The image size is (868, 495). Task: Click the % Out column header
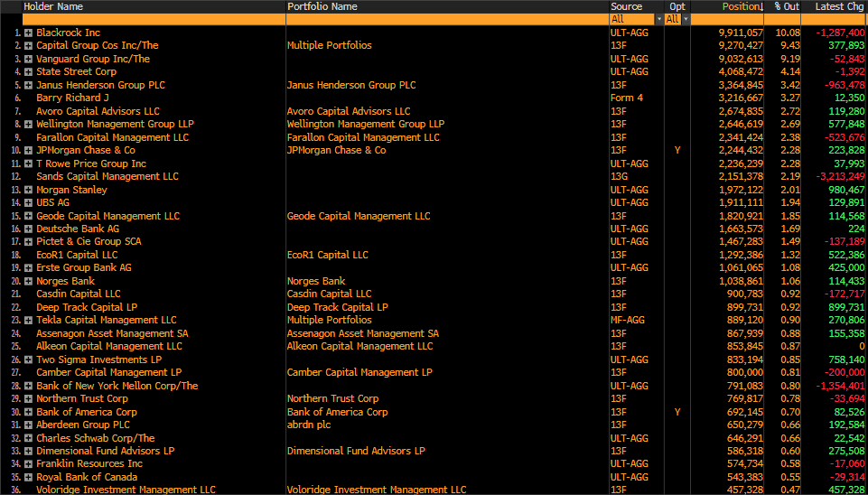[786, 6]
